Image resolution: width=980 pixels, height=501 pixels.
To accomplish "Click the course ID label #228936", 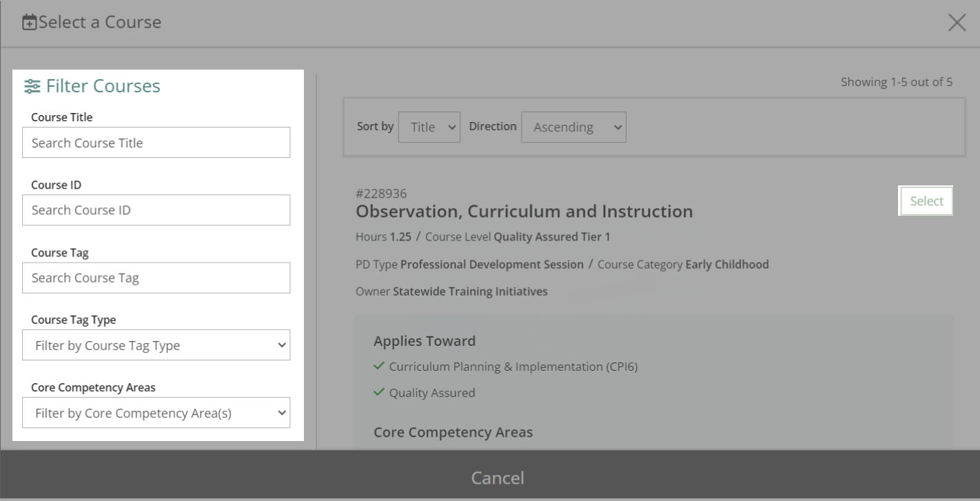I will pyautogui.click(x=381, y=193).
